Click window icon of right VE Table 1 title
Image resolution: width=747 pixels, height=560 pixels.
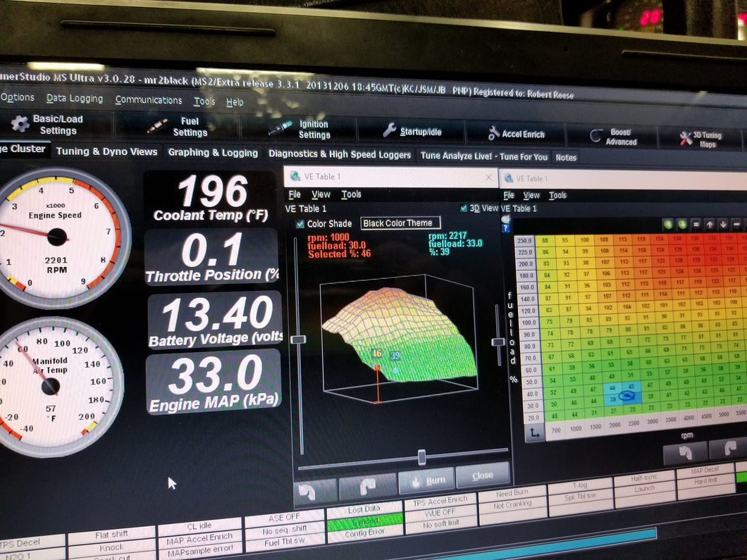pos(509,179)
